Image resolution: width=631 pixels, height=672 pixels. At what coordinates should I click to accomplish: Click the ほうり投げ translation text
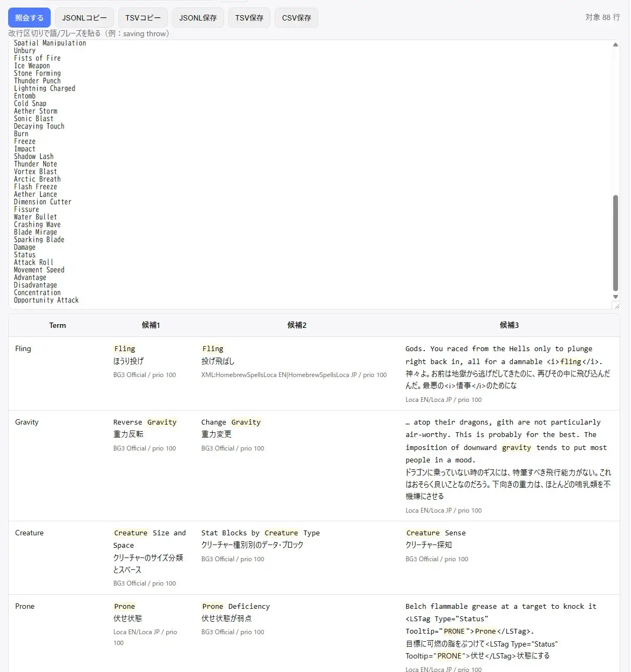pyautogui.click(x=128, y=361)
